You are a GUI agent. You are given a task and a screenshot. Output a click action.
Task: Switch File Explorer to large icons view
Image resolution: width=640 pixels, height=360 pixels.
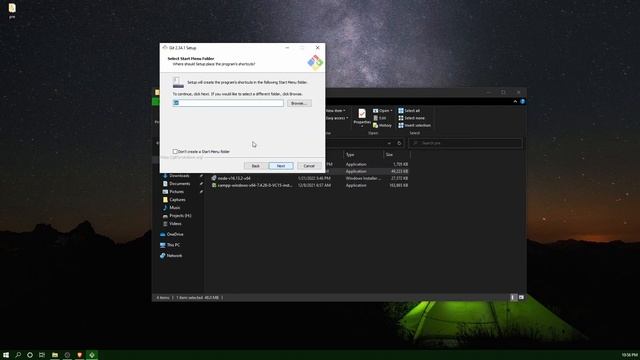(521, 298)
